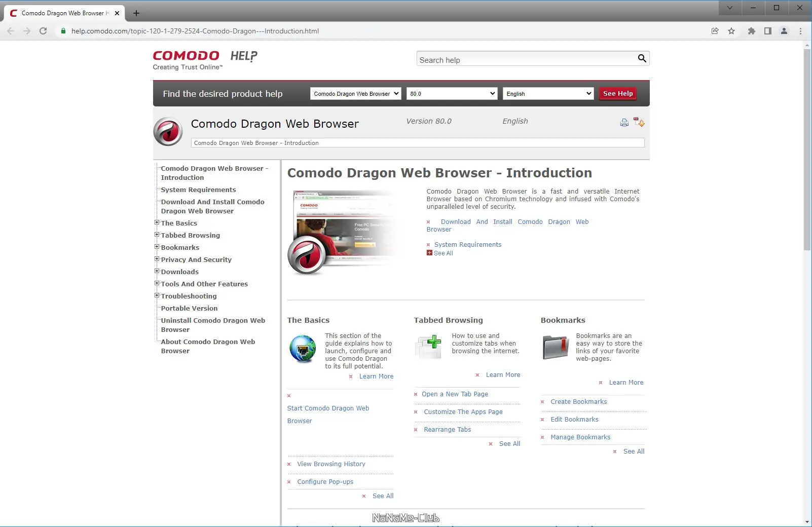Click the browser address bar URL

tap(195, 31)
